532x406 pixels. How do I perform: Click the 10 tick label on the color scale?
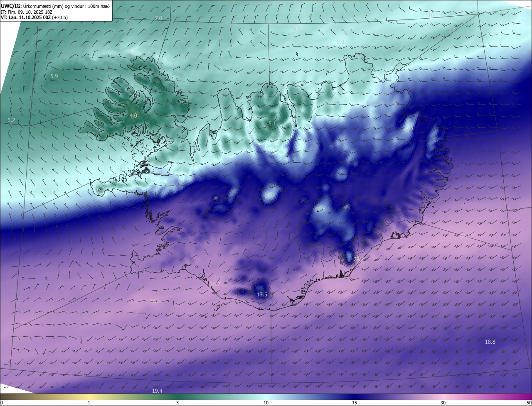266,403
